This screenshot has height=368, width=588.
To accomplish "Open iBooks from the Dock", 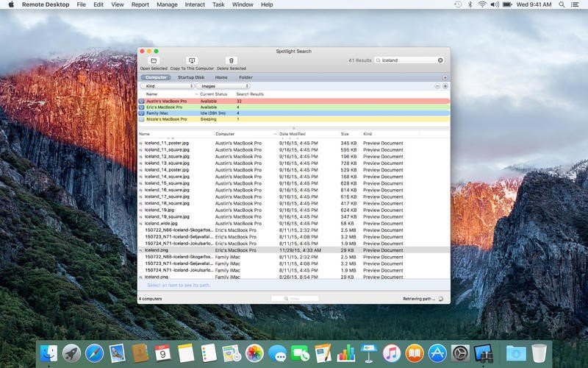I will (415, 353).
